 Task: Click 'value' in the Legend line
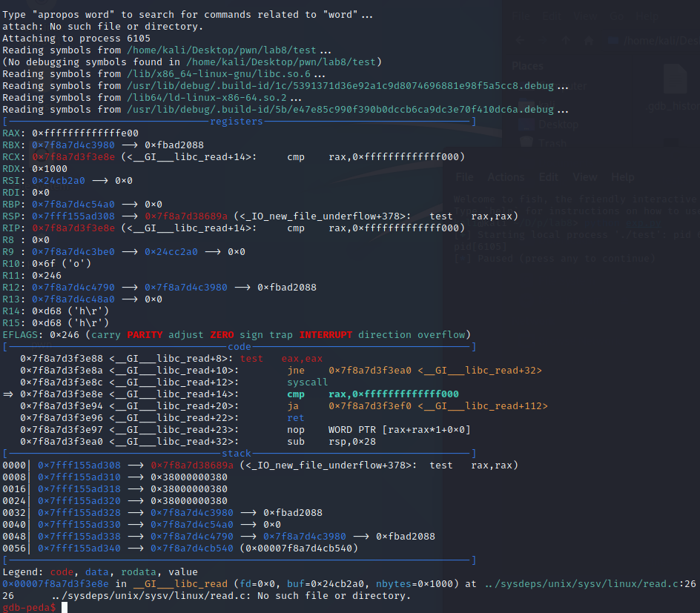pyautogui.click(x=183, y=572)
